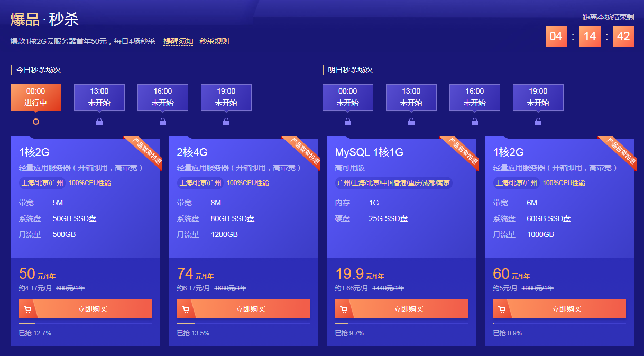Open the 秒杀规则 link

[x=214, y=41]
